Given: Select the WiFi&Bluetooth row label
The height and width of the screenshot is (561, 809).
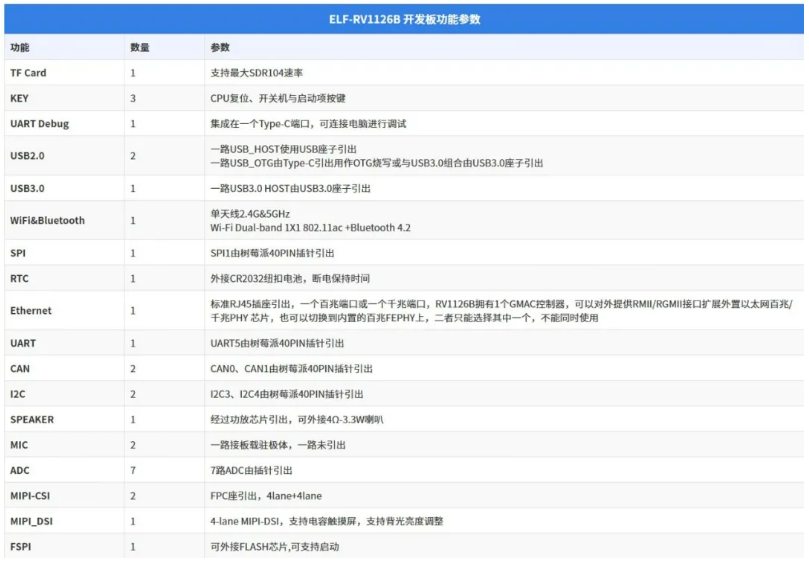Looking at the screenshot, I should pos(47,220).
